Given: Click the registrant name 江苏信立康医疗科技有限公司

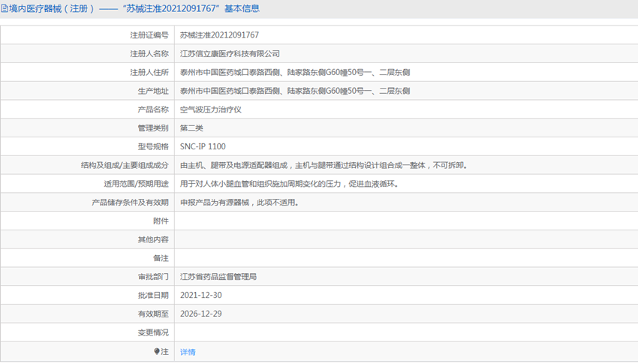Looking at the screenshot, I should tap(230, 54).
